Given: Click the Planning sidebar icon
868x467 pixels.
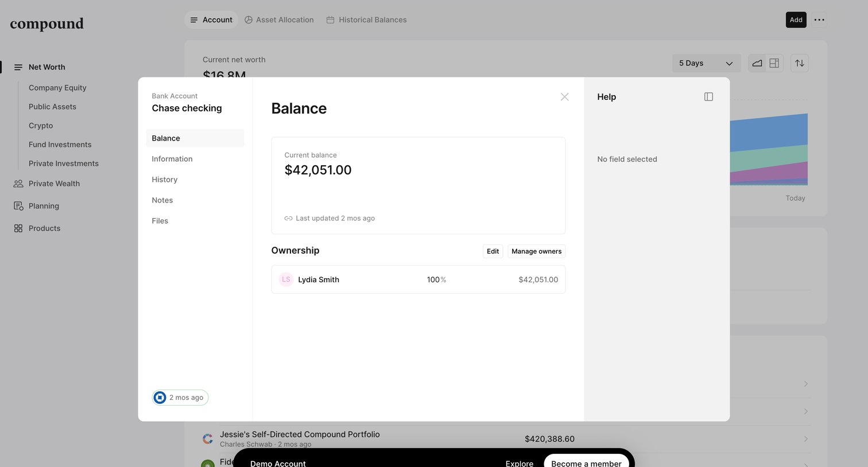Looking at the screenshot, I should [18, 206].
